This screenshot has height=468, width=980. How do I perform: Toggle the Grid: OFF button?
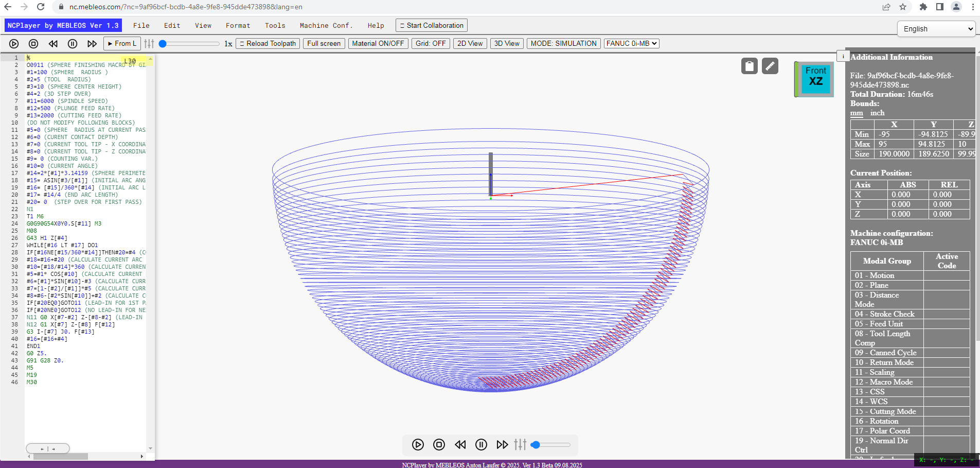pyautogui.click(x=431, y=43)
